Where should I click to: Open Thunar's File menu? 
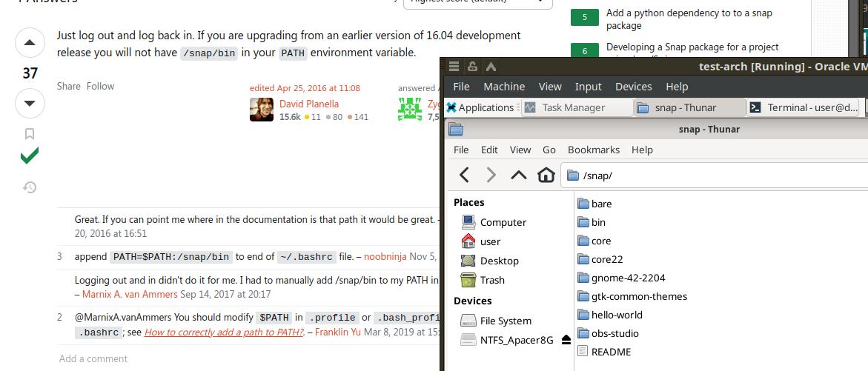[x=461, y=150]
